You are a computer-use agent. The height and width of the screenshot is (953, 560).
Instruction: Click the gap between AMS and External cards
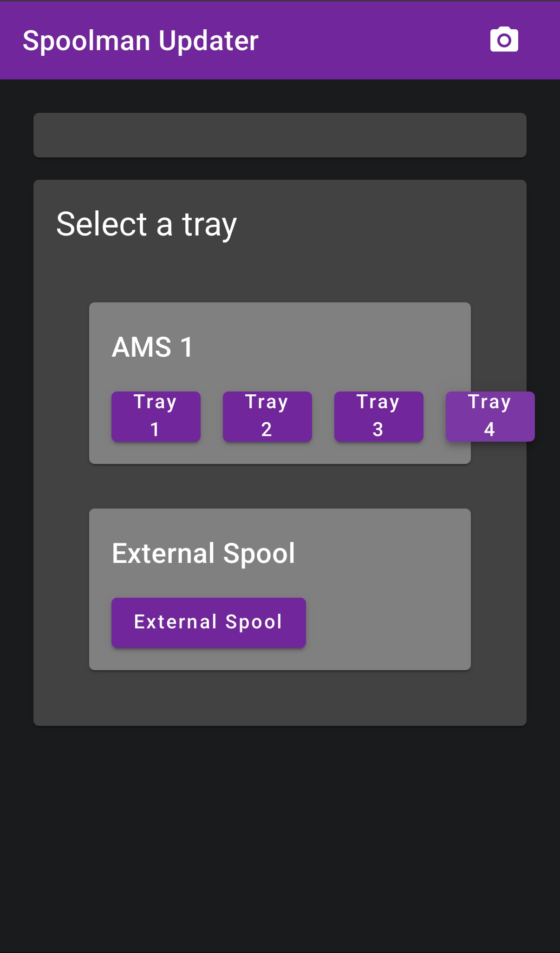click(x=280, y=486)
